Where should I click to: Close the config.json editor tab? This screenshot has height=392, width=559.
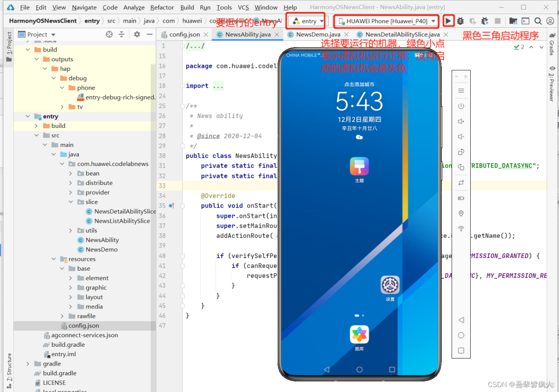(206, 34)
